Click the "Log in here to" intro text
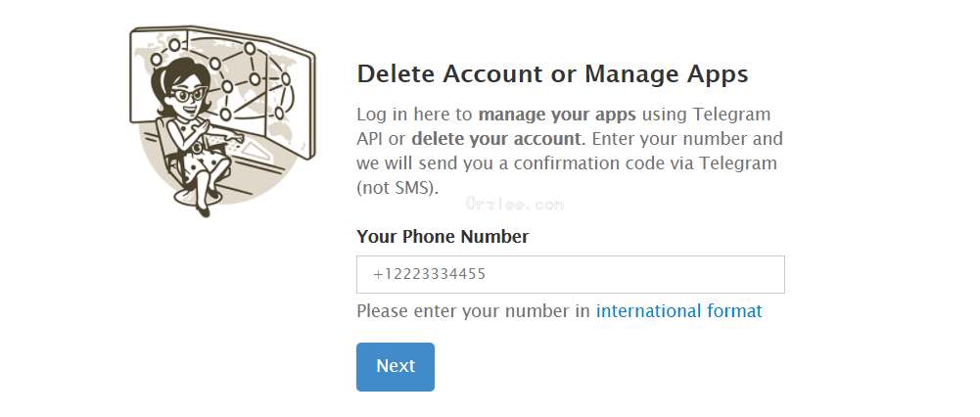 [x=414, y=113]
